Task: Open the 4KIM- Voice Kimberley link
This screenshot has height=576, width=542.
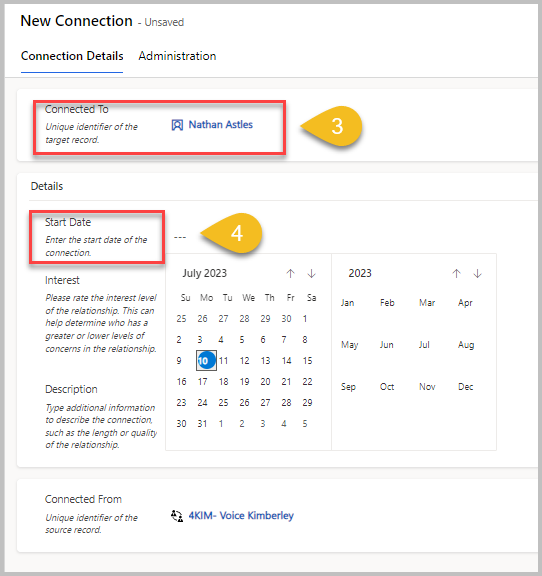Action: 241,515
